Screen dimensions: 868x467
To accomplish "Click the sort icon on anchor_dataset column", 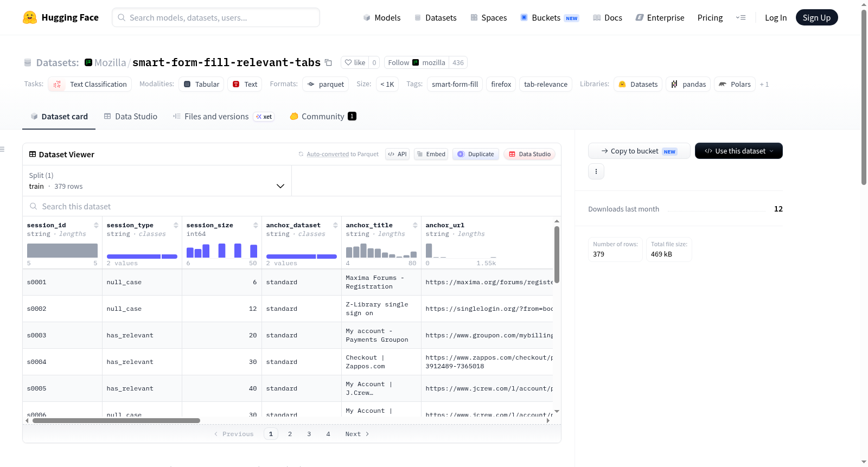I will click(x=335, y=225).
